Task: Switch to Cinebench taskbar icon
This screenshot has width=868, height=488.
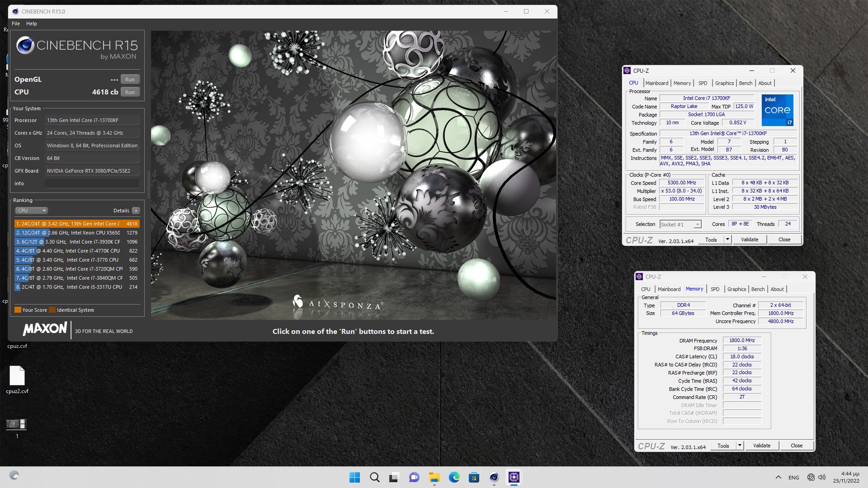Action: pos(494,477)
